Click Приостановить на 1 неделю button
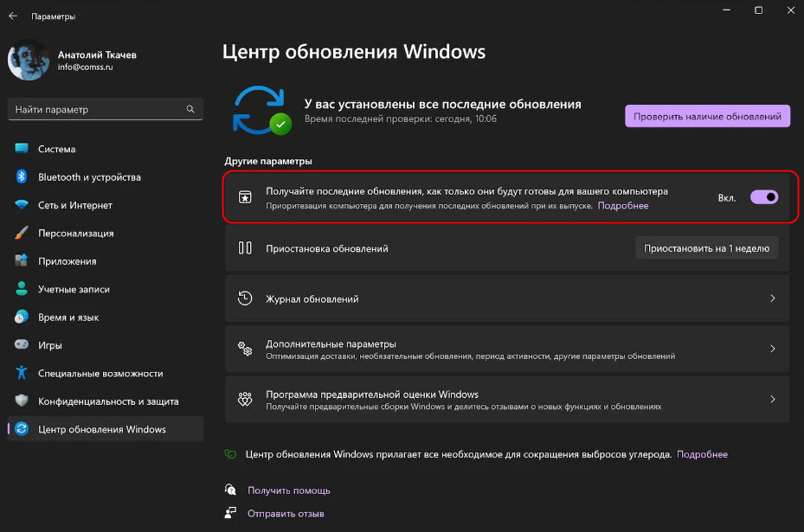804x532 pixels. click(706, 248)
